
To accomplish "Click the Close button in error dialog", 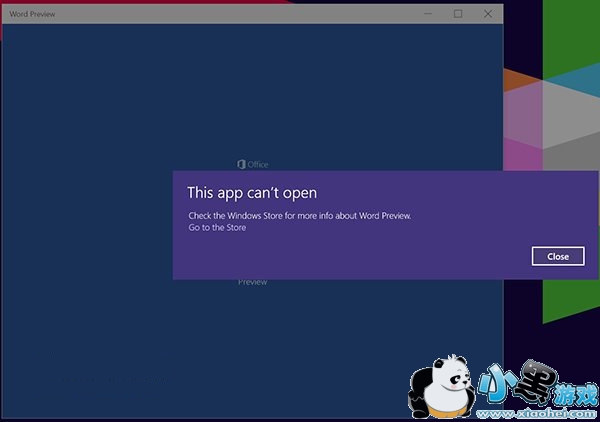I will coord(558,256).
